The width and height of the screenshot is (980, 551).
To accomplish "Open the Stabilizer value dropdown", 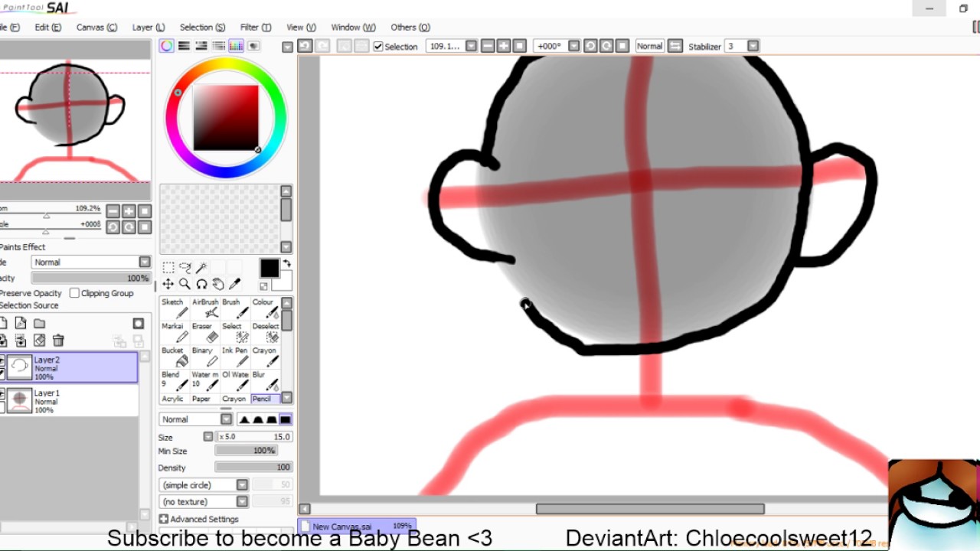I will [x=753, y=46].
